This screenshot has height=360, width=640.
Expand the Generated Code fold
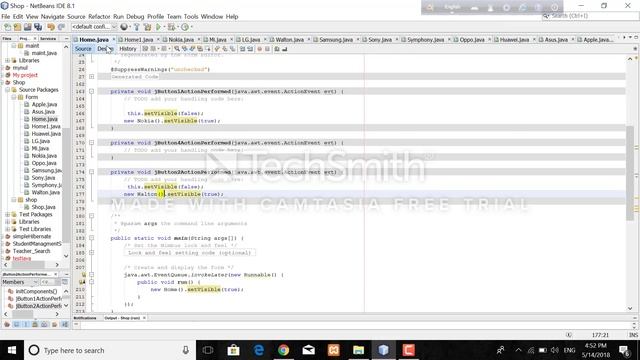click(91, 77)
